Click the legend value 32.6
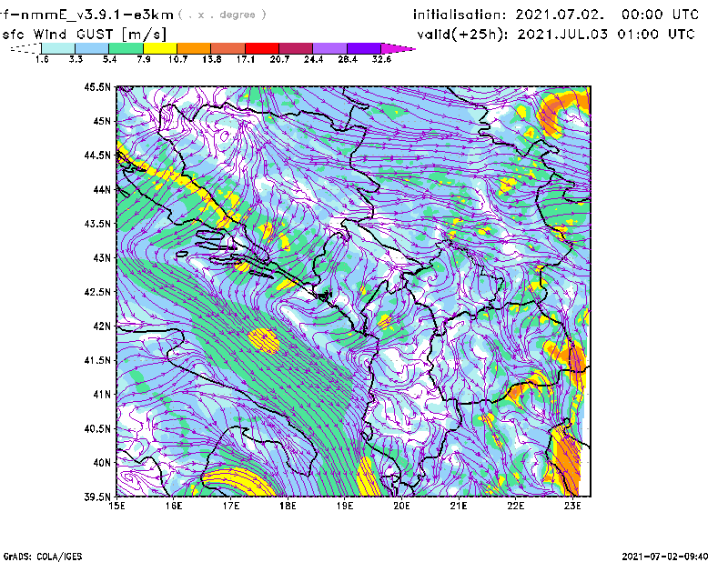Screen dimensions: 728x562 (x=381, y=59)
